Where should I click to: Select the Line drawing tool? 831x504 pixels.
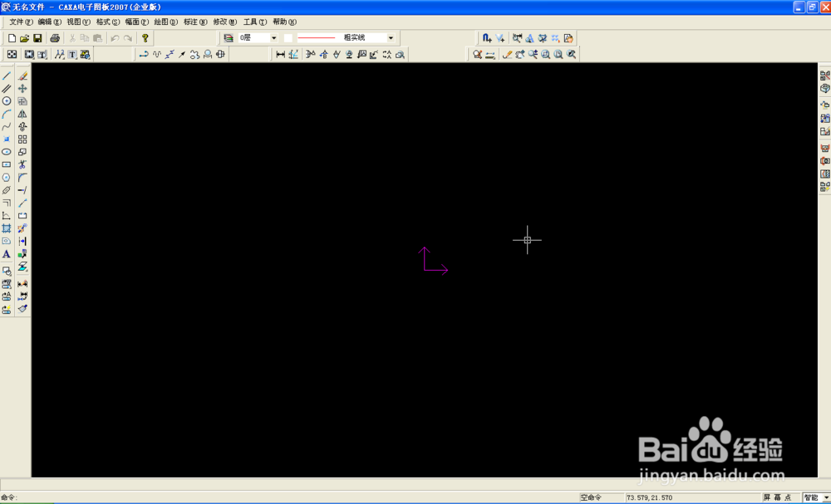(7, 76)
